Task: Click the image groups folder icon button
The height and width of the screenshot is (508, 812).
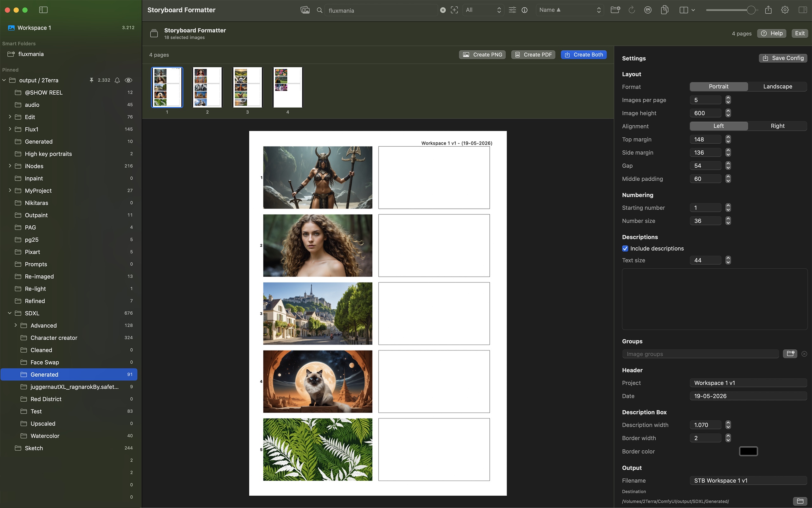Action: coord(790,354)
